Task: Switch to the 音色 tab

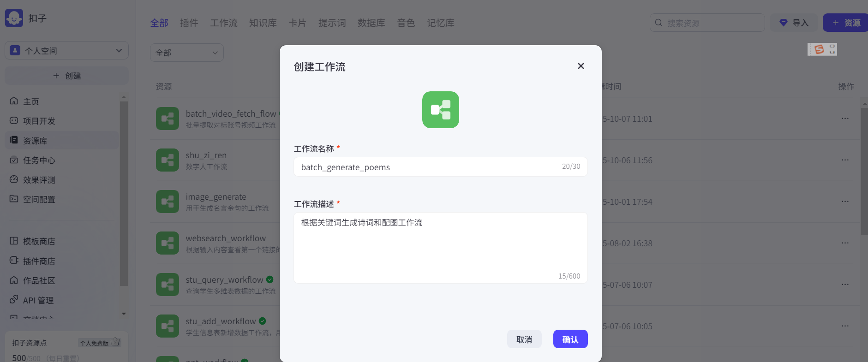Action: 406,23
